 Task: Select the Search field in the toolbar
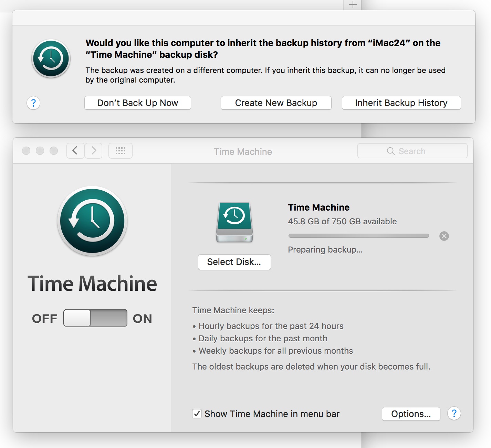click(412, 151)
